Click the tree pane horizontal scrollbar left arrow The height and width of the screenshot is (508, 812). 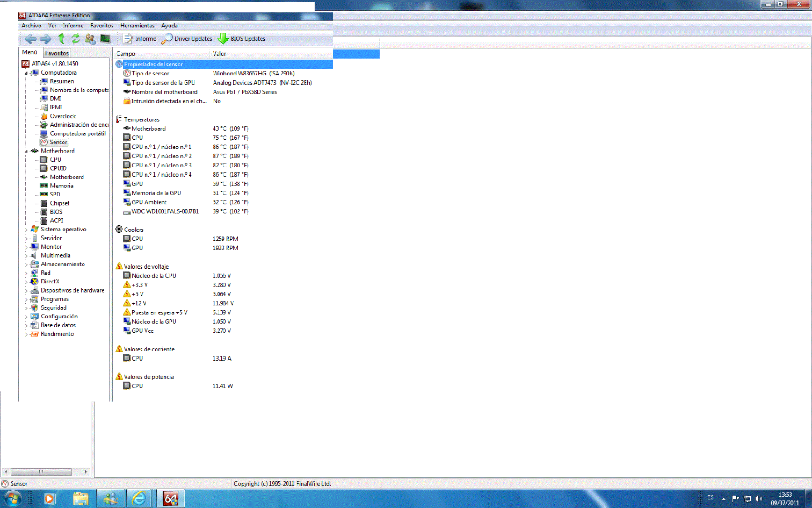point(6,472)
